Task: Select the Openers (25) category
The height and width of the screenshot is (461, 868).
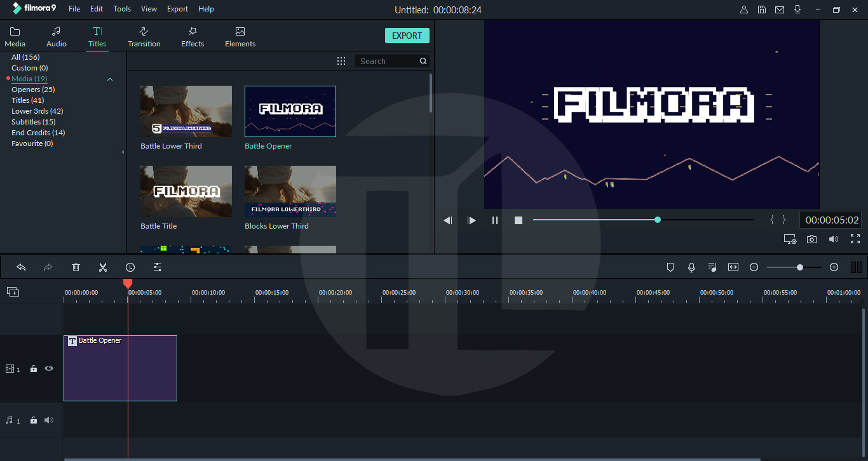Action: (33, 90)
